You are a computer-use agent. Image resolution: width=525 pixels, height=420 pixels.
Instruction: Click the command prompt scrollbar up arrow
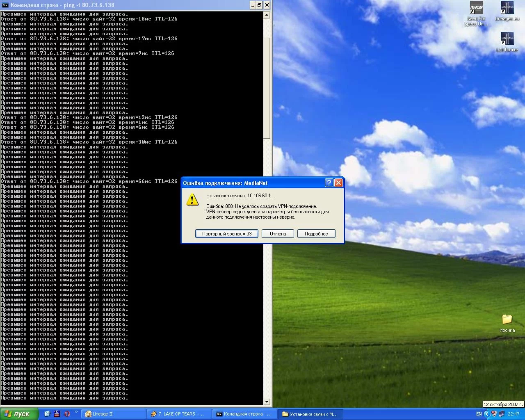pos(267,15)
